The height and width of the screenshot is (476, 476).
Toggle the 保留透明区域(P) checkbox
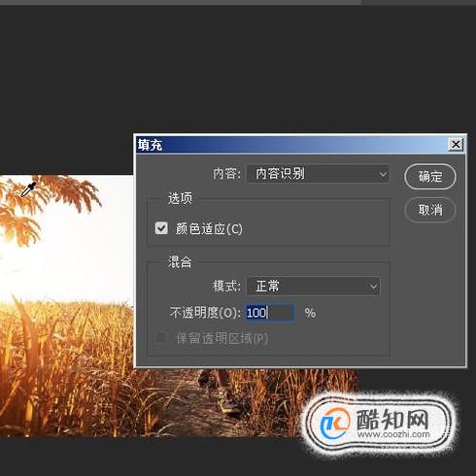tap(161, 338)
